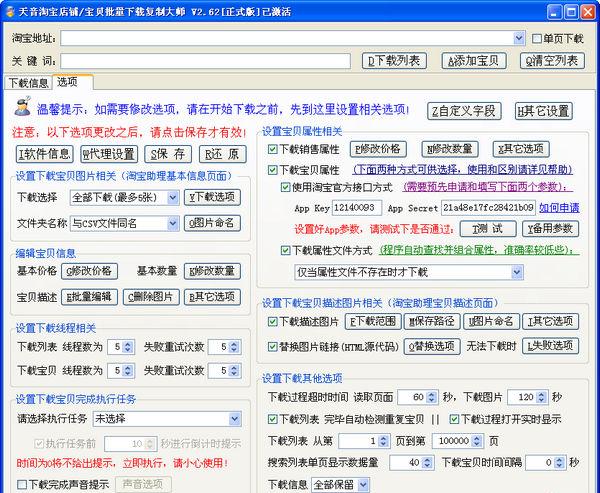Screen dimensions: 600x493
Task: Click the P修改价格 button beside 下载销售属性
Action: (378, 149)
